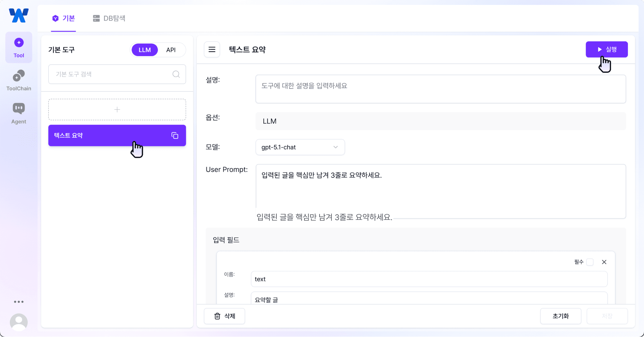Image resolution: width=644 pixels, height=337 pixels.
Task: Switch to the API toggle option
Action: click(171, 50)
